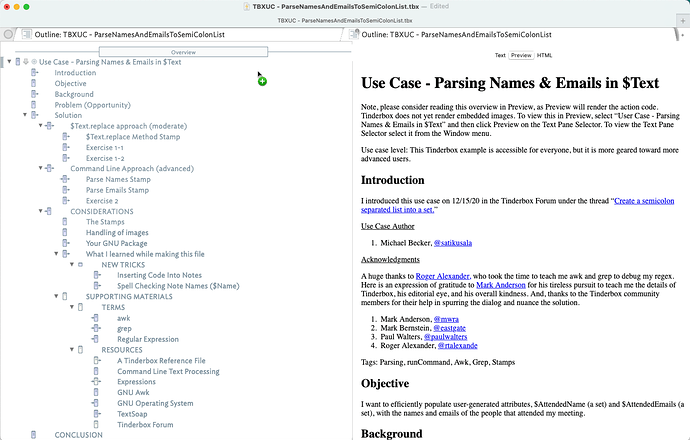Click the note icon beside Introduction
The image size is (690, 440).
point(34,73)
